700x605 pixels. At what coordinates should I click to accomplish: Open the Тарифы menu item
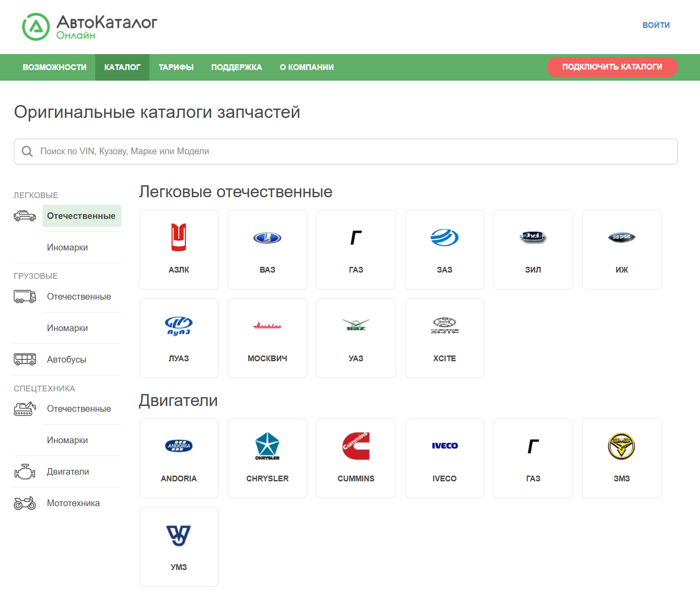pyautogui.click(x=176, y=67)
